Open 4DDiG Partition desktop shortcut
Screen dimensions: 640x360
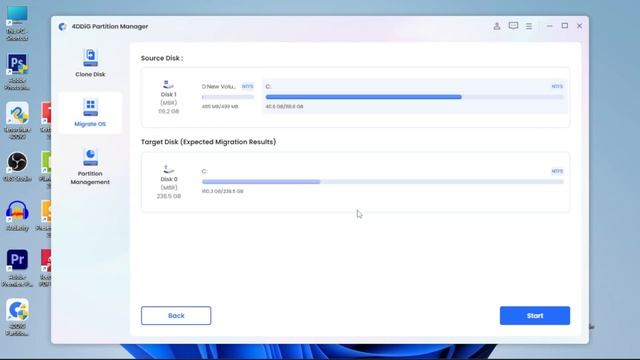(17, 317)
